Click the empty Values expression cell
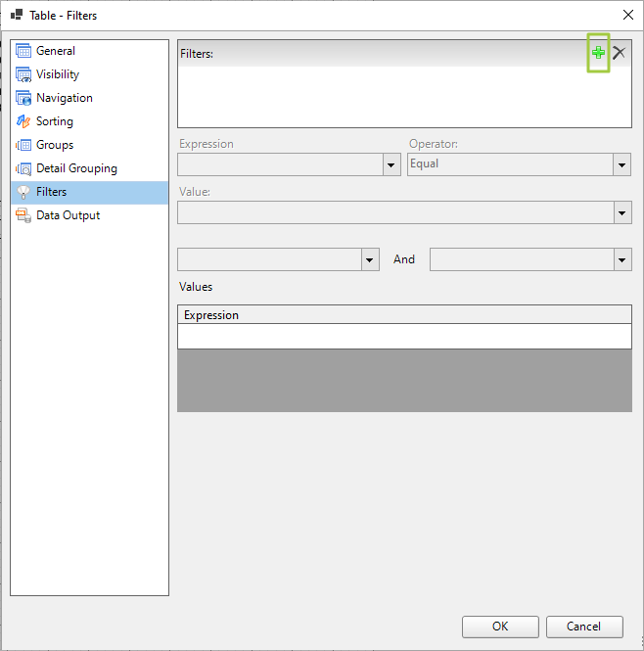The image size is (644, 651). coord(403,336)
